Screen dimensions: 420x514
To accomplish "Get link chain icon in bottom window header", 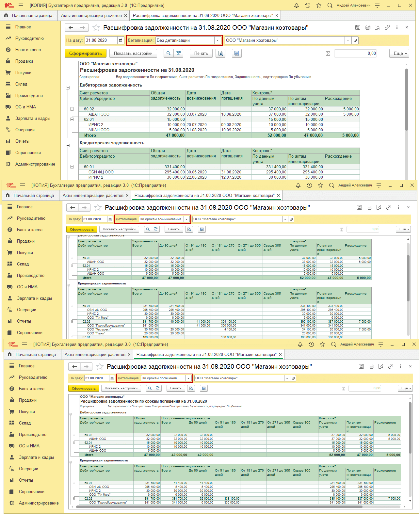I will [x=391, y=366].
